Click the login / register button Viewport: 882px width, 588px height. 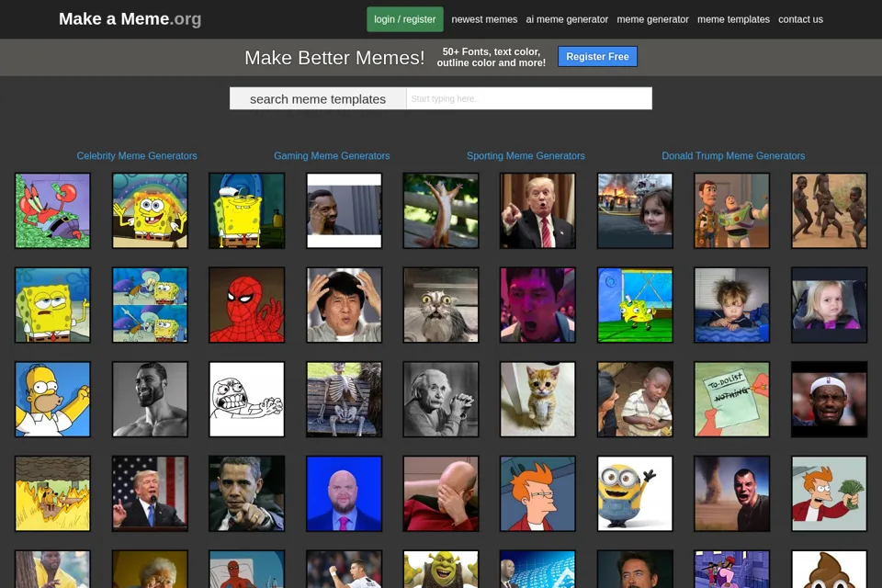[405, 19]
